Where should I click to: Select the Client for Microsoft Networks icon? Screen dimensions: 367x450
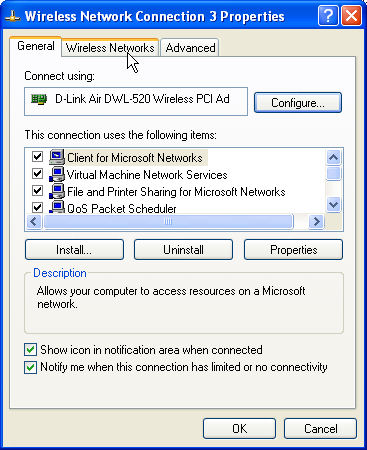tap(57, 157)
